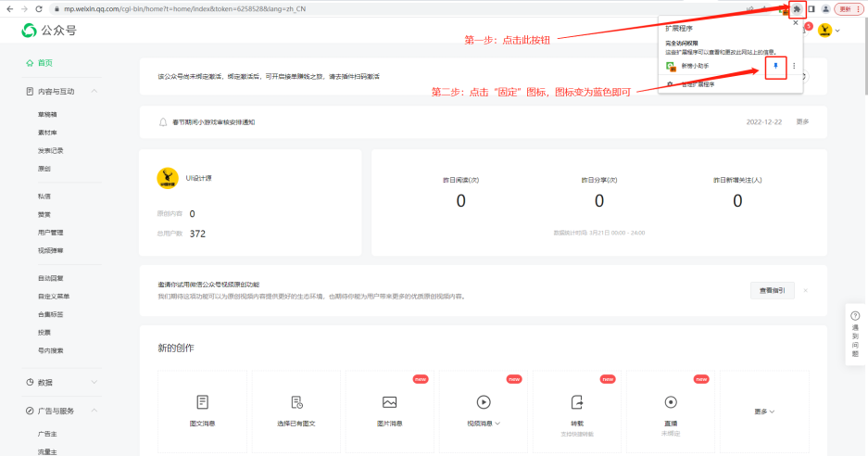Click the 选择已有图文 card
Screen dimensions: 868x456
[296, 412]
